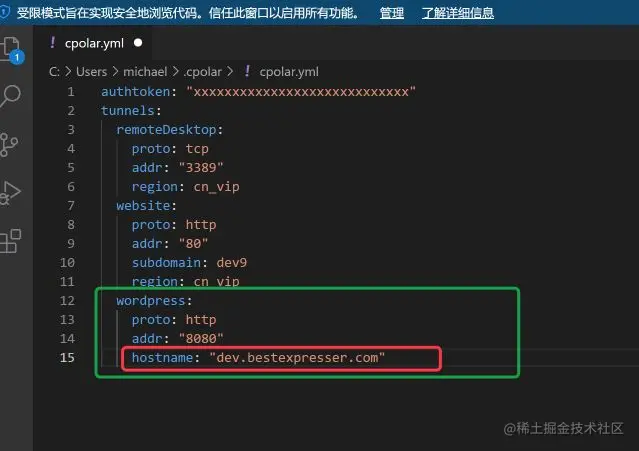Click the 了解详细信息 link
This screenshot has width=639, height=451.
(458, 13)
